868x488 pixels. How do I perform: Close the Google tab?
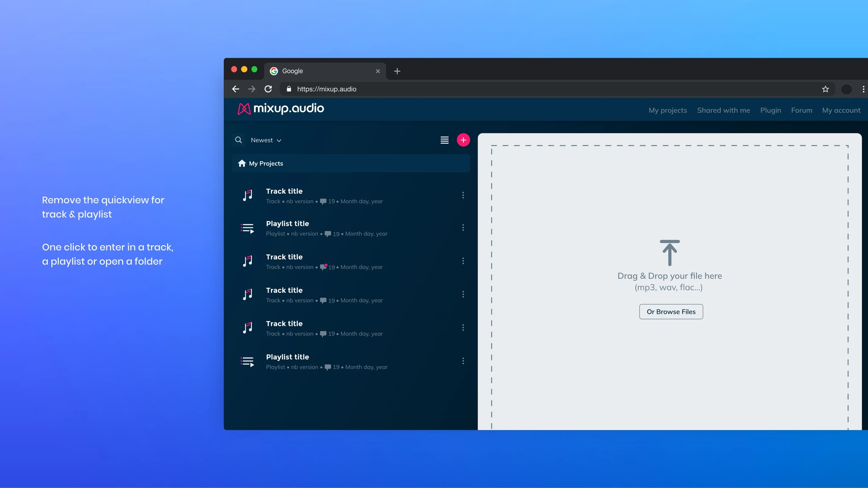pyautogui.click(x=378, y=71)
